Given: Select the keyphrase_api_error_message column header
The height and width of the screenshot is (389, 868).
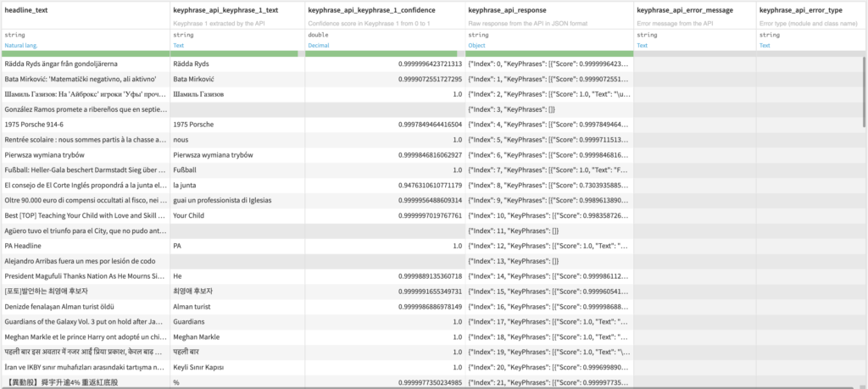Looking at the screenshot, I should pyautogui.click(x=684, y=10).
